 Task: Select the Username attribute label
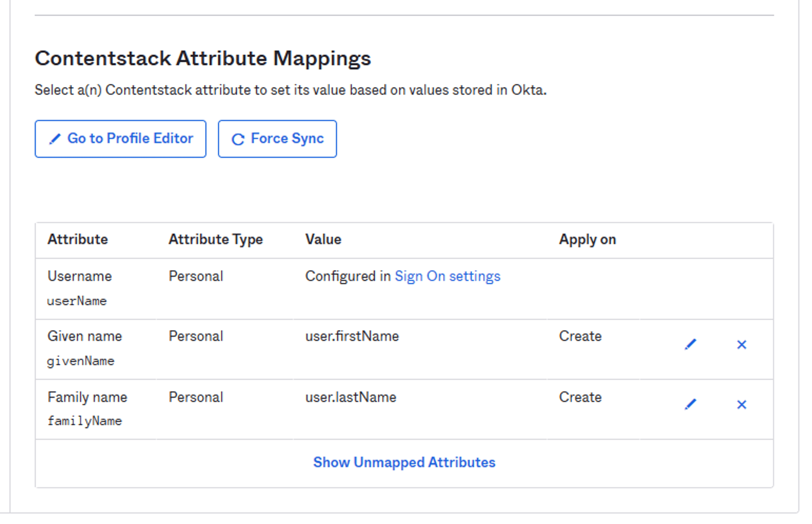pyautogui.click(x=80, y=276)
